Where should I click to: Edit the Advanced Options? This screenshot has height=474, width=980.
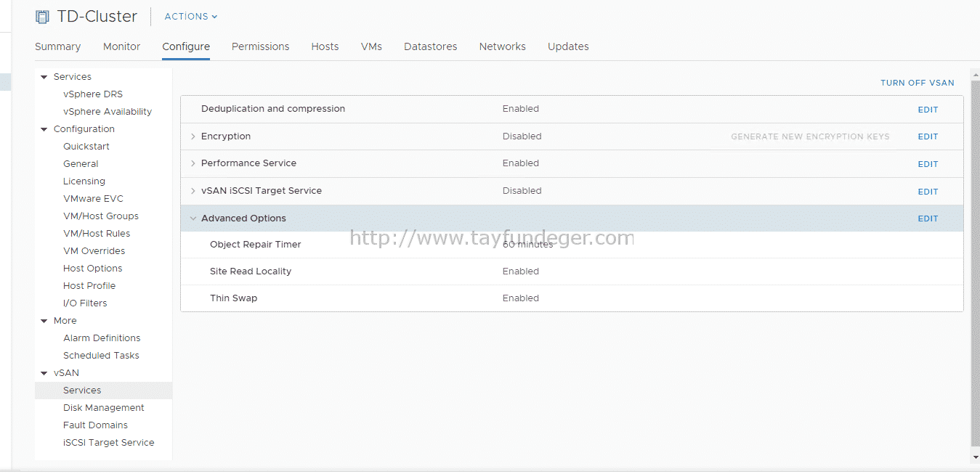[928, 218]
